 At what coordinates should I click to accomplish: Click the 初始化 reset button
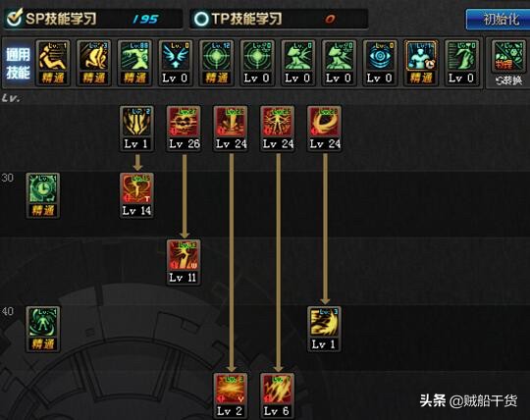coord(499,20)
